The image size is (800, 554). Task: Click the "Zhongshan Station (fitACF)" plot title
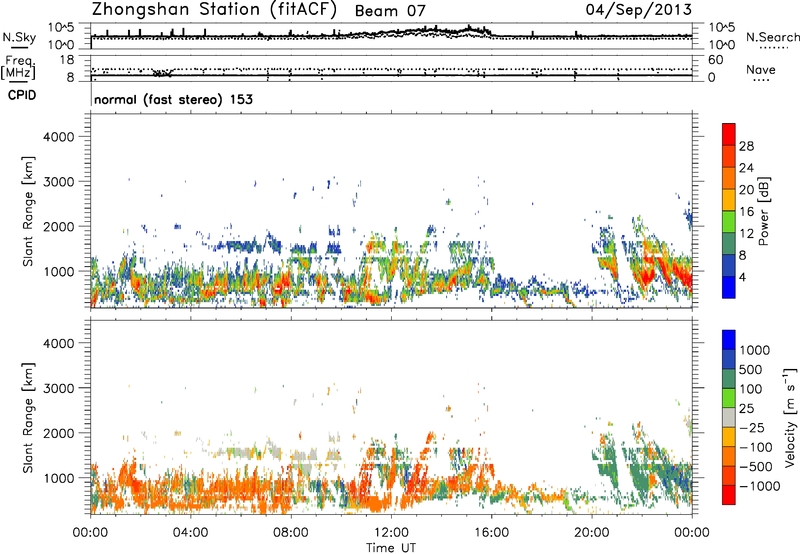coord(214,10)
